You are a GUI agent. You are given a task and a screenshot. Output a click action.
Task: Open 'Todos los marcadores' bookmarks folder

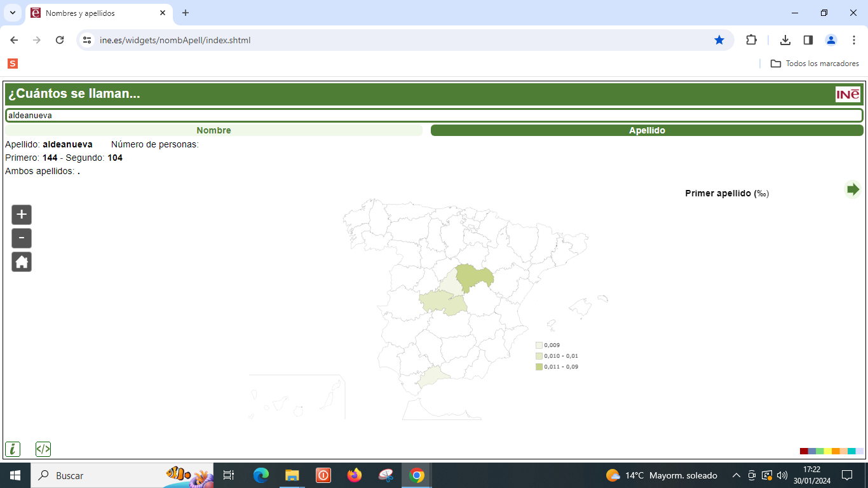pos(815,64)
